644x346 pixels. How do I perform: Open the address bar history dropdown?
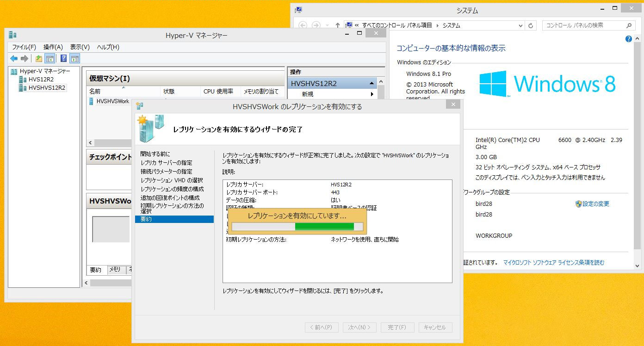coord(520,25)
